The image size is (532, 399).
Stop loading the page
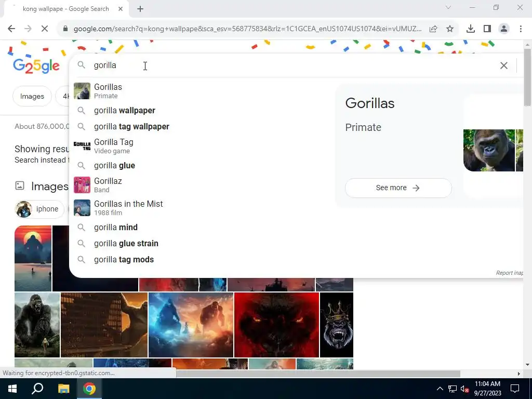click(x=45, y=29)
